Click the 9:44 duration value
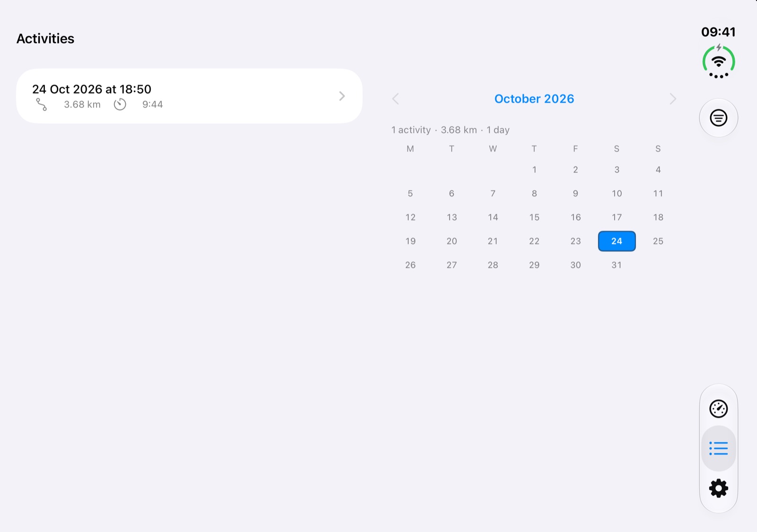The image size is (757, 532). pyautogui.click(x=152, y=105)
